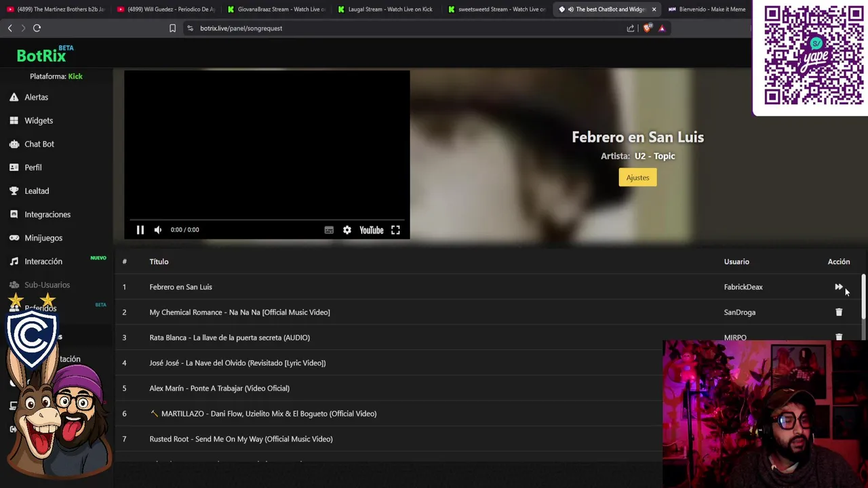The height and width of the screenshot is (488, 868).
Task: Reload the browser page
Action: [37, 28]
